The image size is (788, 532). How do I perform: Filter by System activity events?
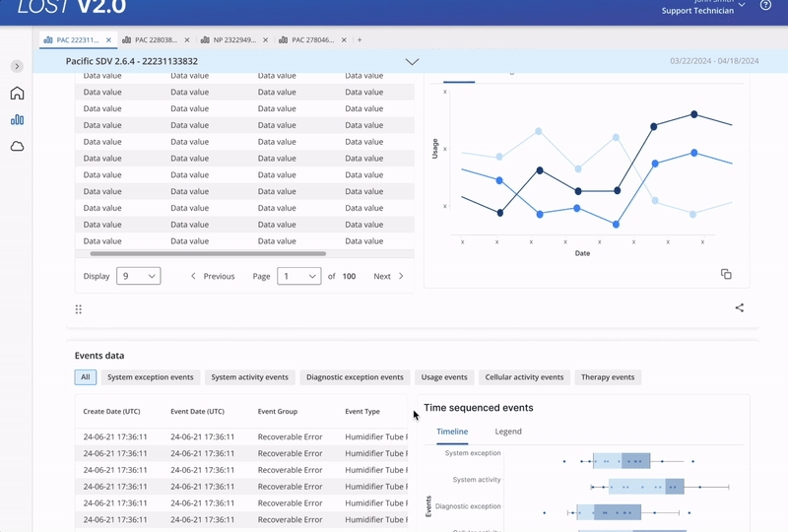click(250, 377)
